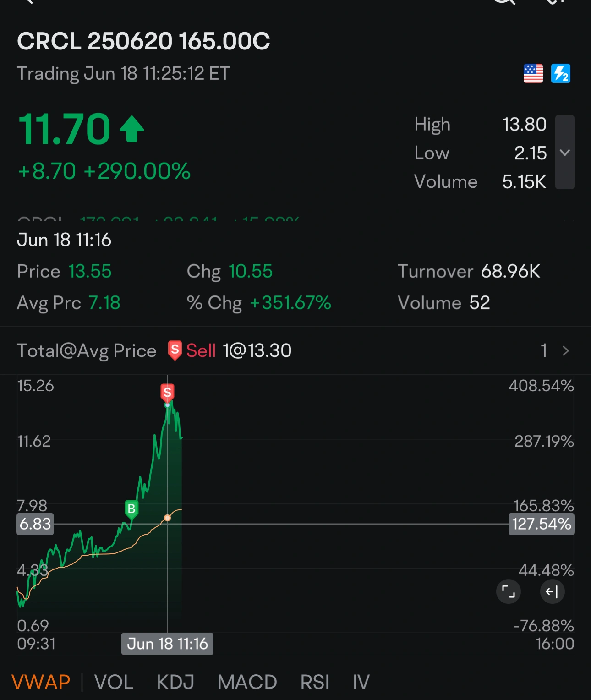Screen dimensions: 591x700
Task: Tap the Jun 18 11:16 crosshair time label
Action: tap(167, 644)
